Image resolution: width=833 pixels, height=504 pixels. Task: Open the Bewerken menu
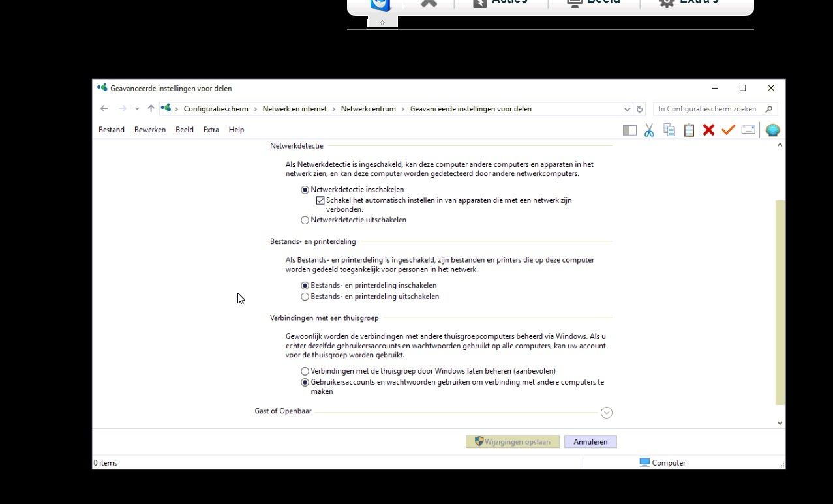[x=150, y=130]
